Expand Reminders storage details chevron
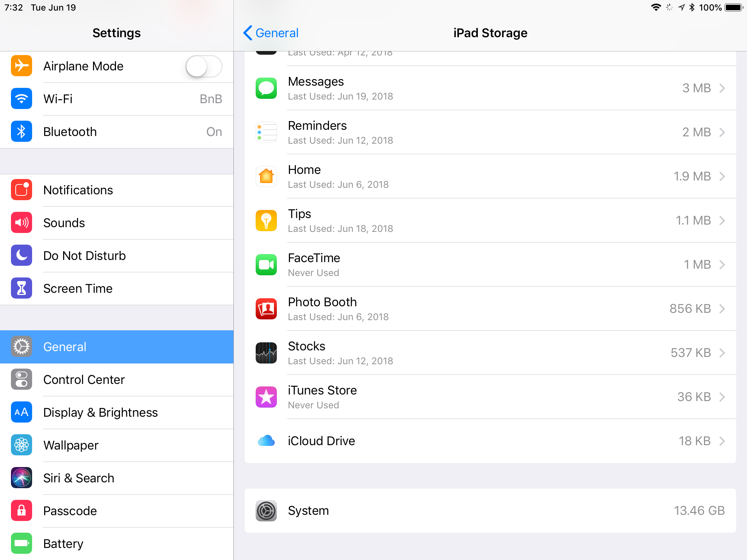Viewport: 747px width, 560px height. (x=722, y=132)
